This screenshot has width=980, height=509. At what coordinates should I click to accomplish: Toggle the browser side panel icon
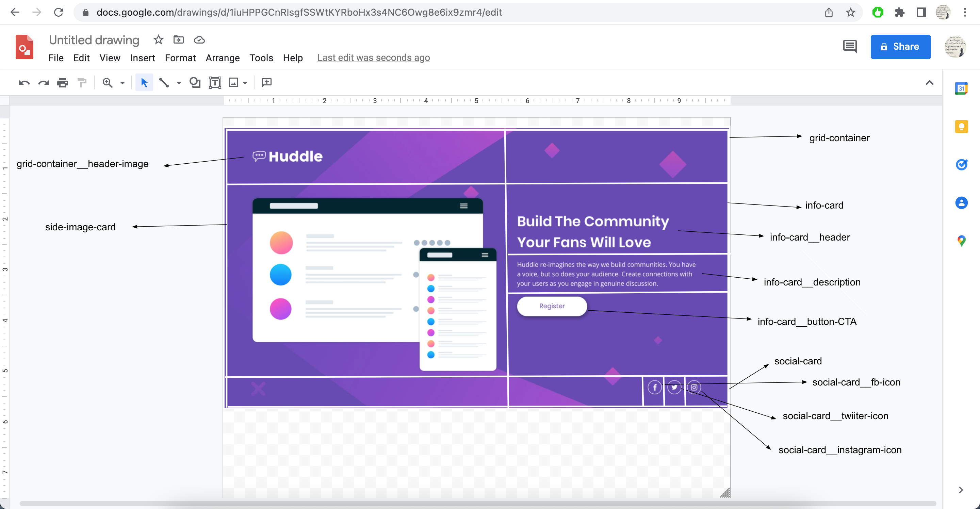(921, 13)
